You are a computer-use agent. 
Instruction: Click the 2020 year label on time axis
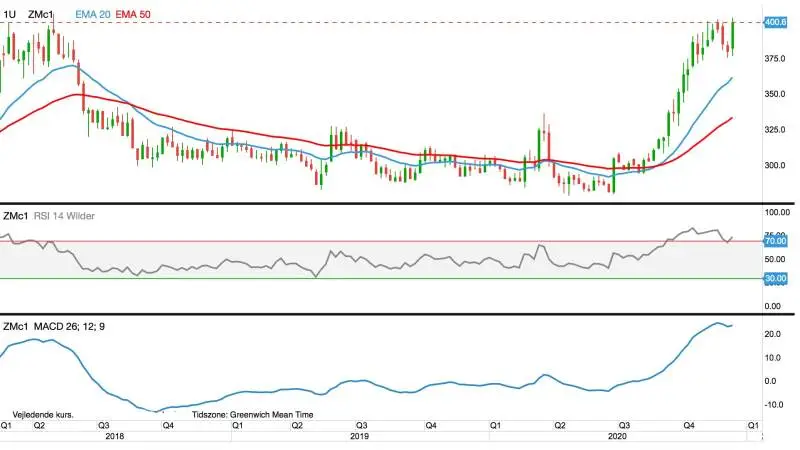coord(617,436)
